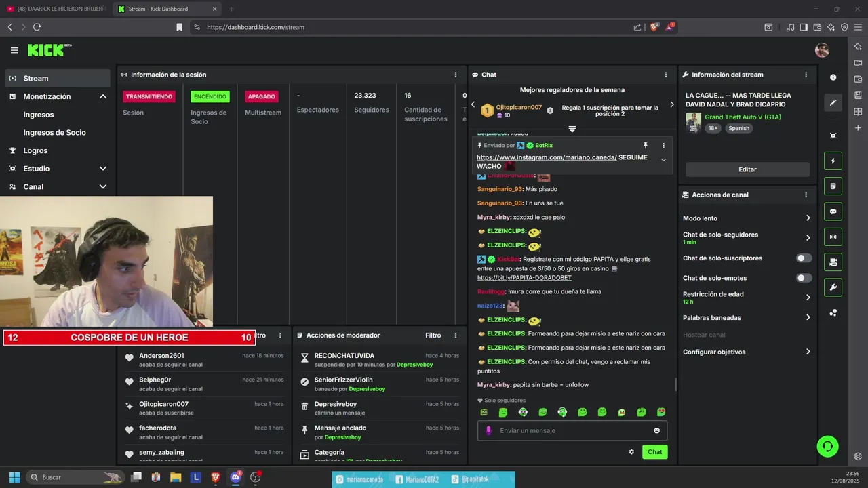Open options menu for Información del stream

click(x=806, y=75)
